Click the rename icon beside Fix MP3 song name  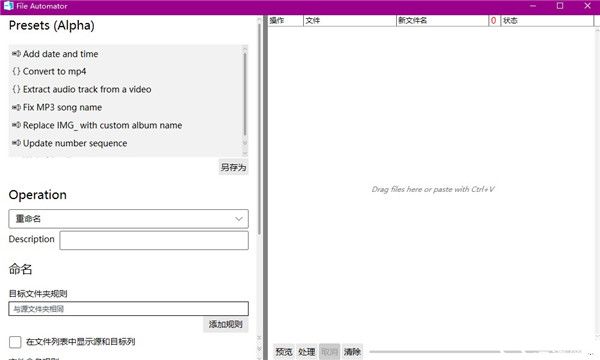[16, 108]
